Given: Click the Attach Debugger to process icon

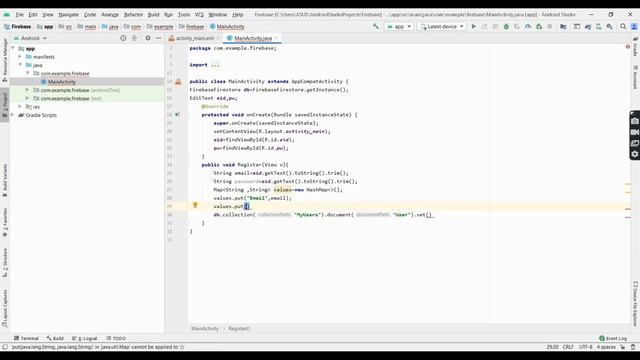Looking at the screenshot, I should coord(539,27).
